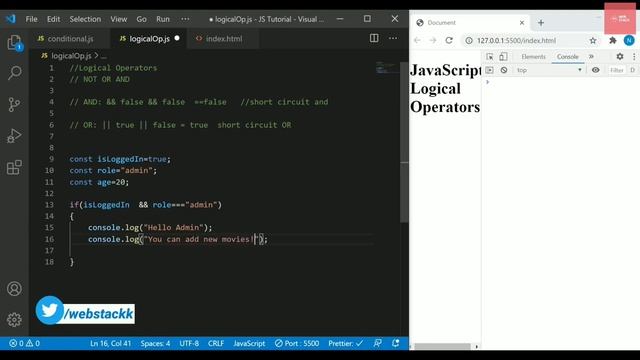Click the Prettier status item
Screen dimensions: 640x360
coord(345,343)
